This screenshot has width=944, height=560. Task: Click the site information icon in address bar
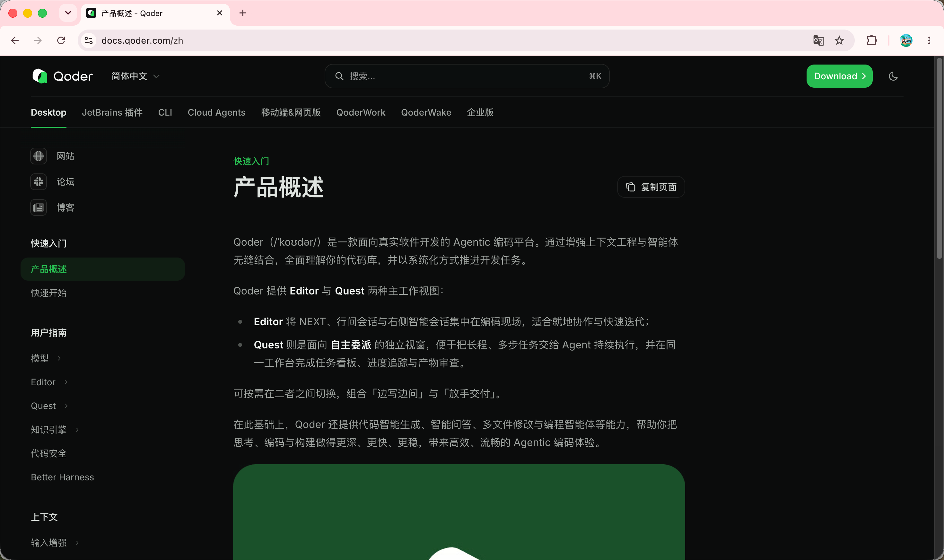pos(89,40)
